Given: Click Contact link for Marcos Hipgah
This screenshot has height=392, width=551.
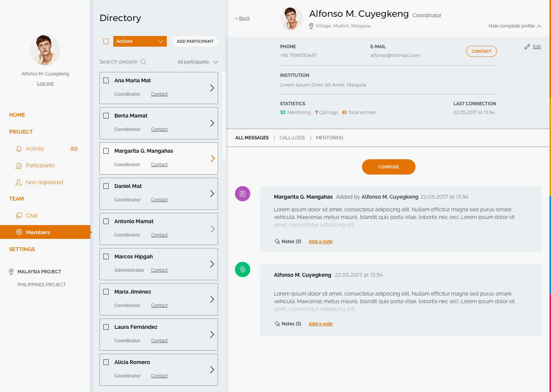Looking at the screenshot, I should coord(159,270).
